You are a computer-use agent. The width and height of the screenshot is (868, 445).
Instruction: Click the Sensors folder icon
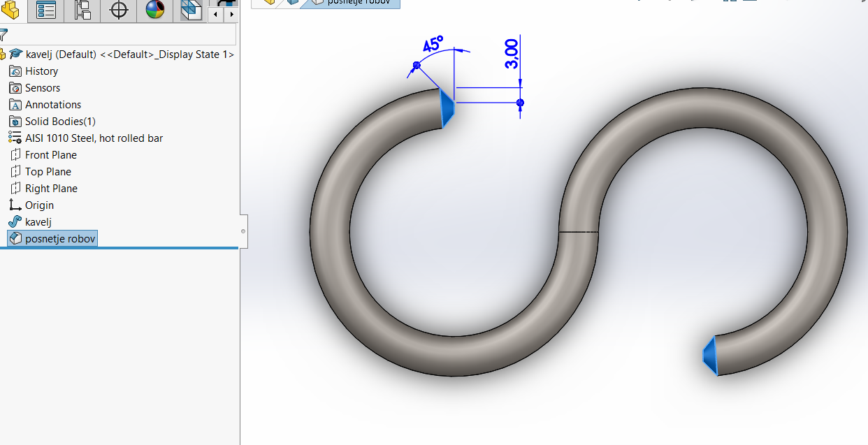click(x=15, y=88)
